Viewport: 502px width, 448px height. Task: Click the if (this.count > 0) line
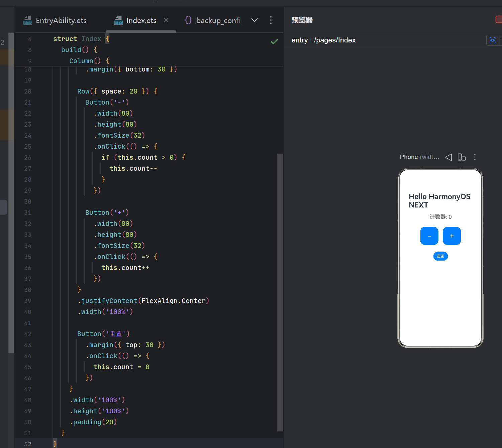pos(143,157)
